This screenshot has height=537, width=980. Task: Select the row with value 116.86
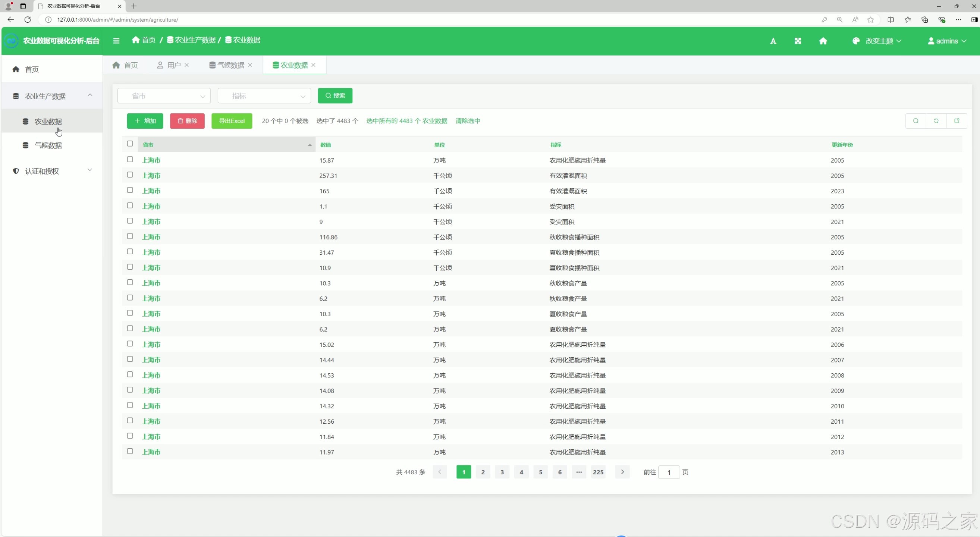130,236
